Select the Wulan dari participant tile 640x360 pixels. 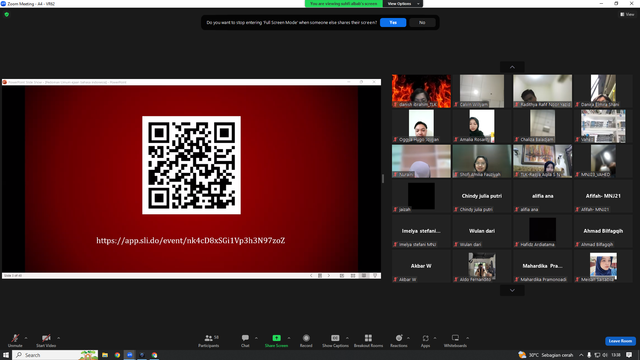click(x=482, y=231)
